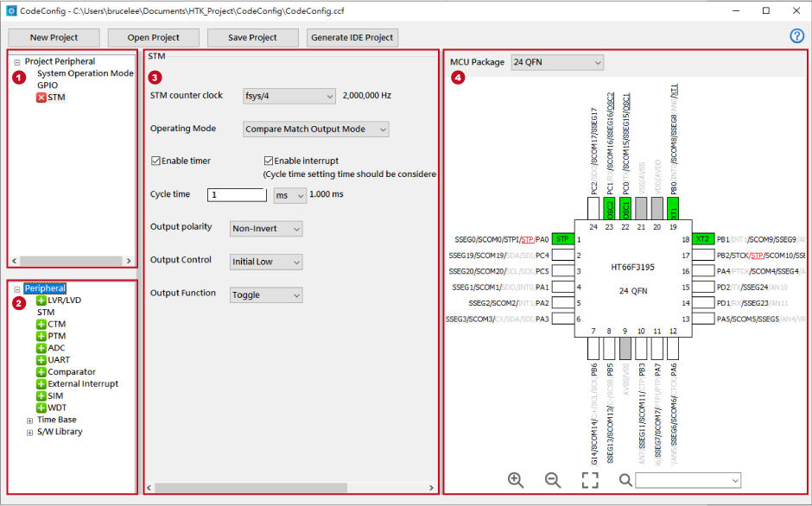Screen dimensions: 812x506
Task: Open the Operating Mode dropdown
Action: 316,130
